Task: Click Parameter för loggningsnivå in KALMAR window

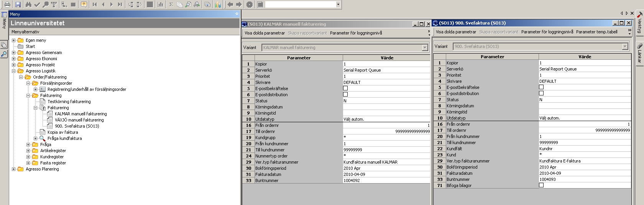Action: pos(356,33)
